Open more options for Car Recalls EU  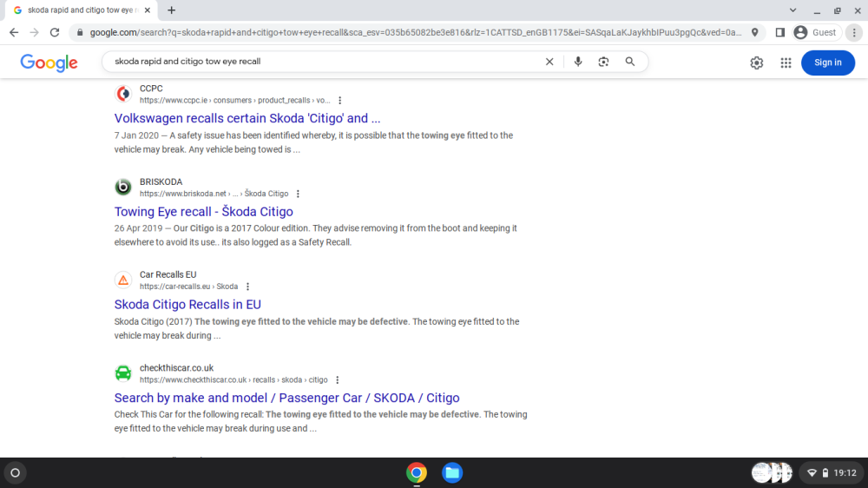tap(248, 287)
